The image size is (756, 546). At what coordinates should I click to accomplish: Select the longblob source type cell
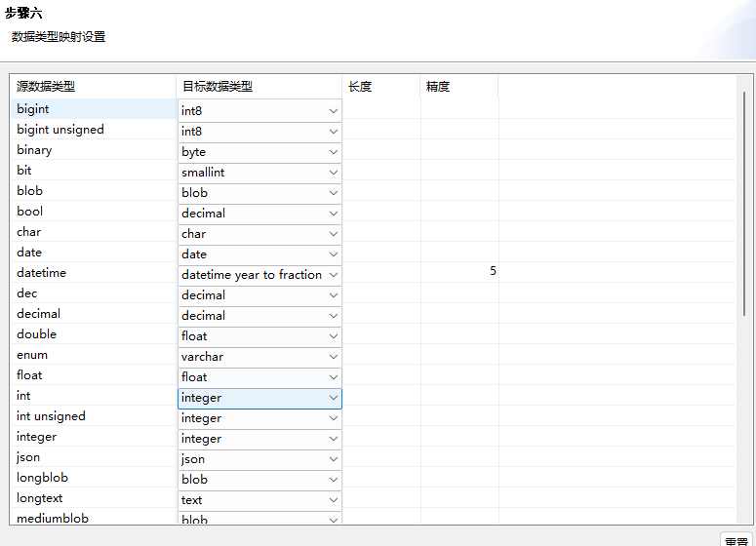click(x=94, y=478)
